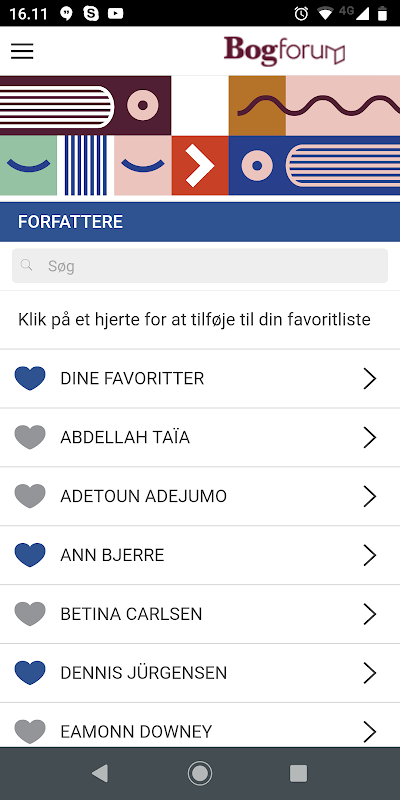The image size is (400, 800).
Task: Open the hamburger menu
Action: click(x=22, y=51)
